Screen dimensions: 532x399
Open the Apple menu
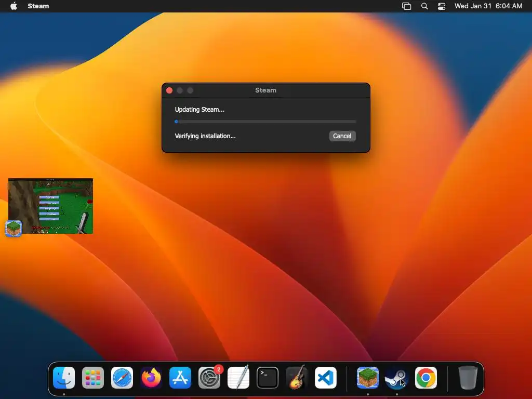14,6
